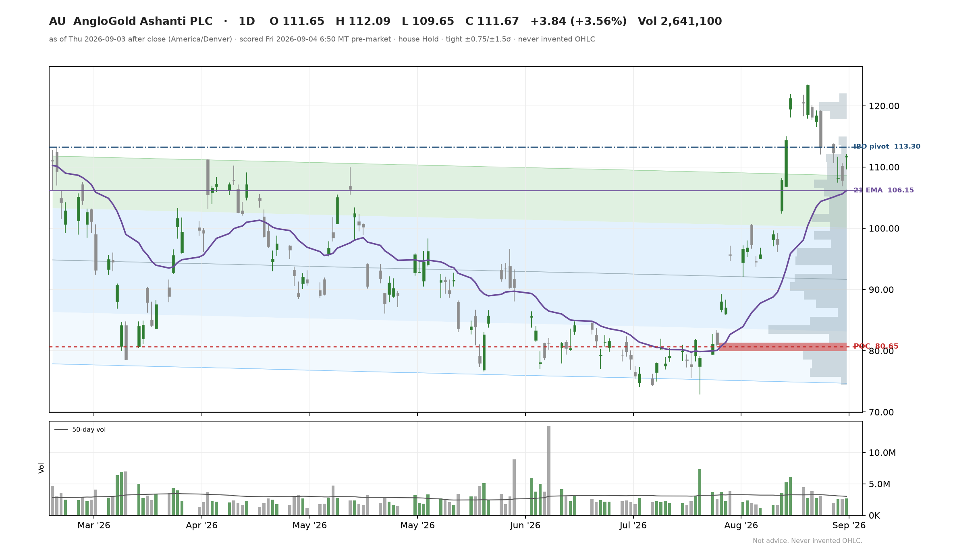Screen dimensions: 980x554
Task: Click the '120.00' price axis label
Action: (884, 106)
